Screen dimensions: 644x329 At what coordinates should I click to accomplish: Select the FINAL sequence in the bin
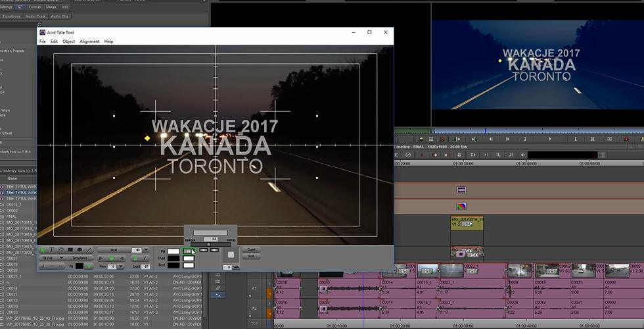[x=12, y=216]
